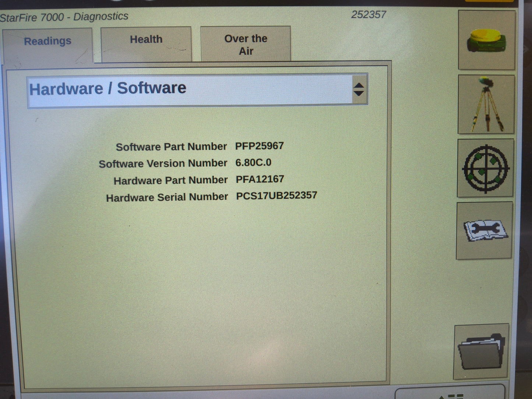532x399 pixels.
Task: Click the StarFire 7000 - Diagnostics title
Action: click(64, 17)
